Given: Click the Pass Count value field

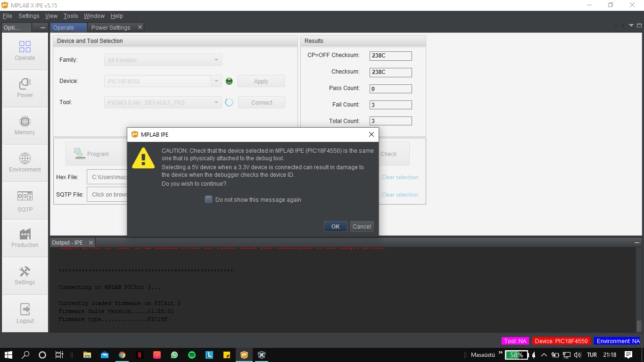Looking at the screenshot, I should pyautogui.click(x=390, y=89).
